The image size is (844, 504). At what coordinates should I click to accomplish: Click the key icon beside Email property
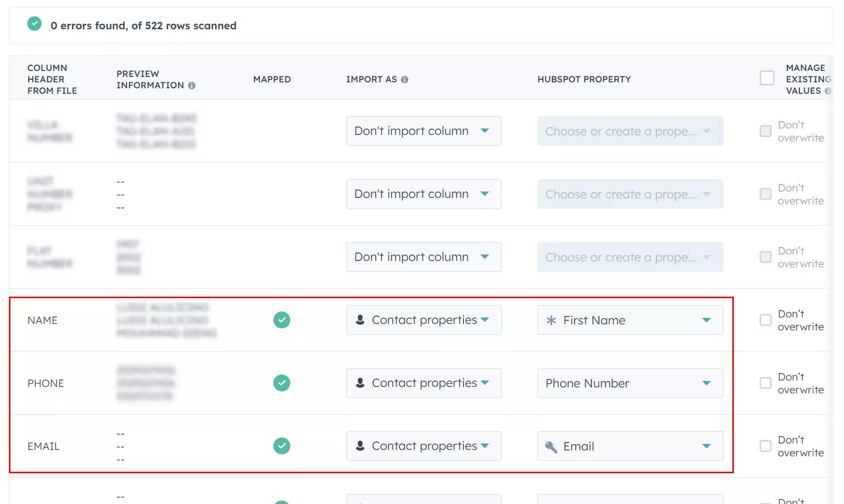[551, 447]
